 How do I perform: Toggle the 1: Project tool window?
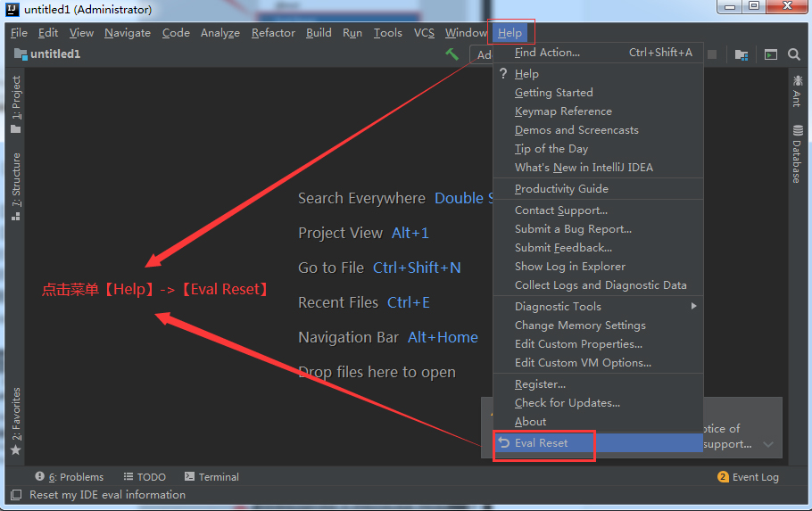(16, 104)
